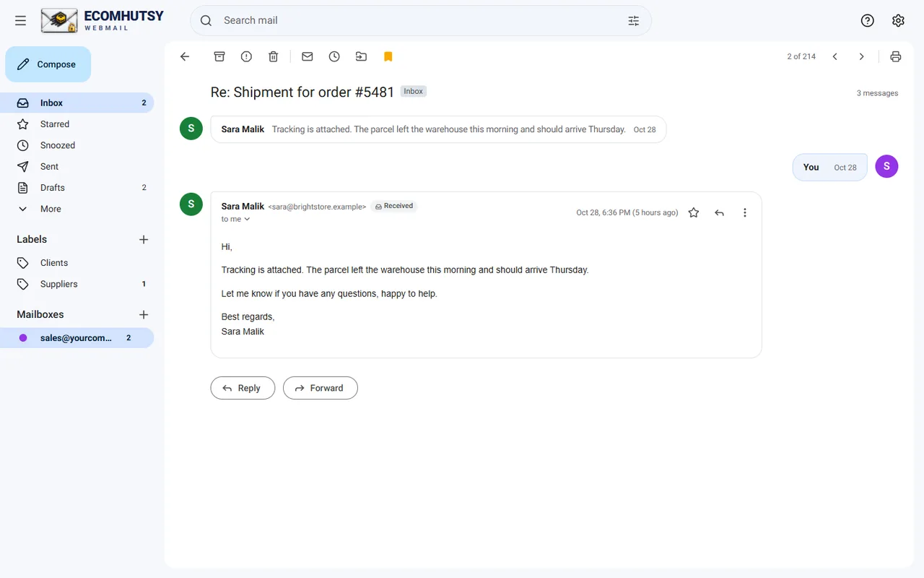Expand Sara Malik's collapsed first message
924x578 pixels.
point(438,129)
